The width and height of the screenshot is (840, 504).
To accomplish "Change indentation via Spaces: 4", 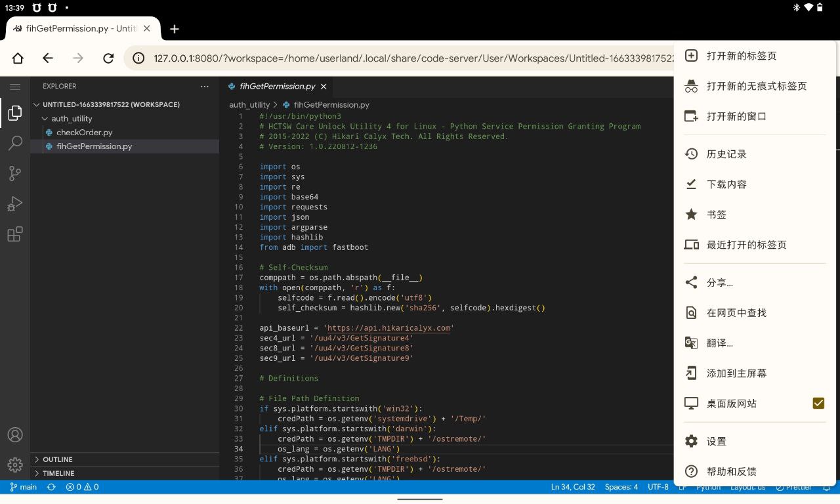I will (621, 487).
